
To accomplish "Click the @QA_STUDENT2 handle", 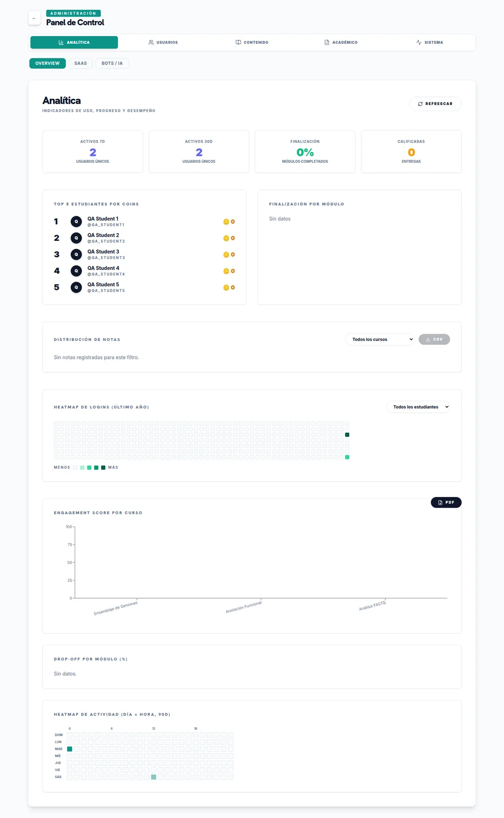I will [x=106, y=241].
